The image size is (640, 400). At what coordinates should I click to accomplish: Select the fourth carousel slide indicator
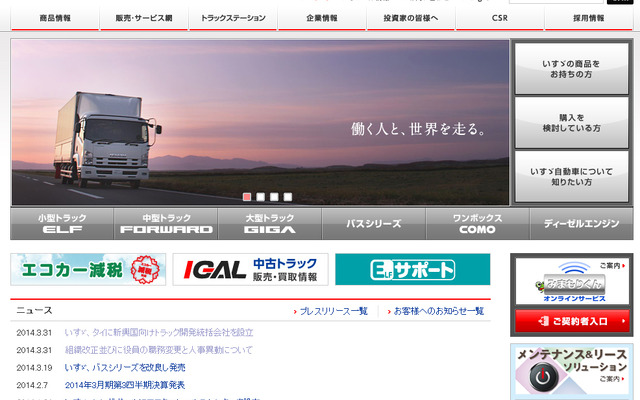click(288, 197)
